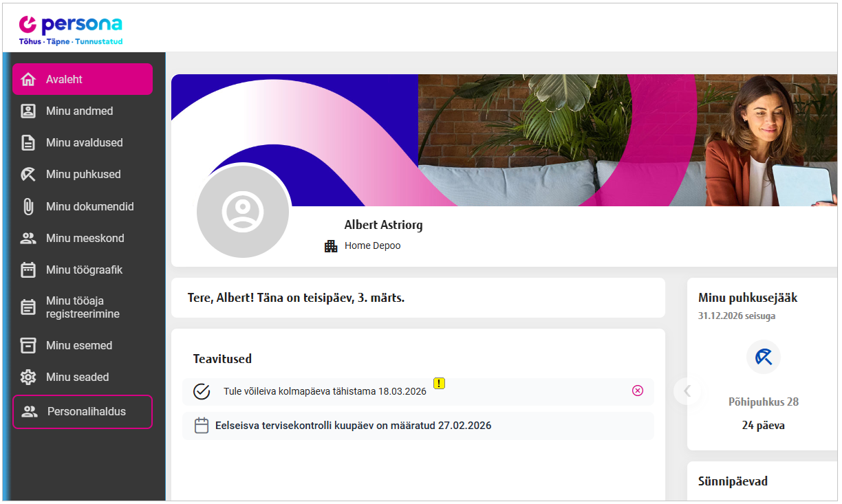Click the Minu puhkused umbrella icon

[28, 175]
